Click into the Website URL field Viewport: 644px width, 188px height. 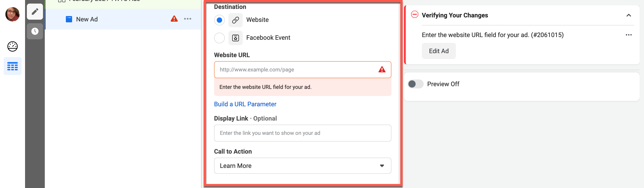298,70
